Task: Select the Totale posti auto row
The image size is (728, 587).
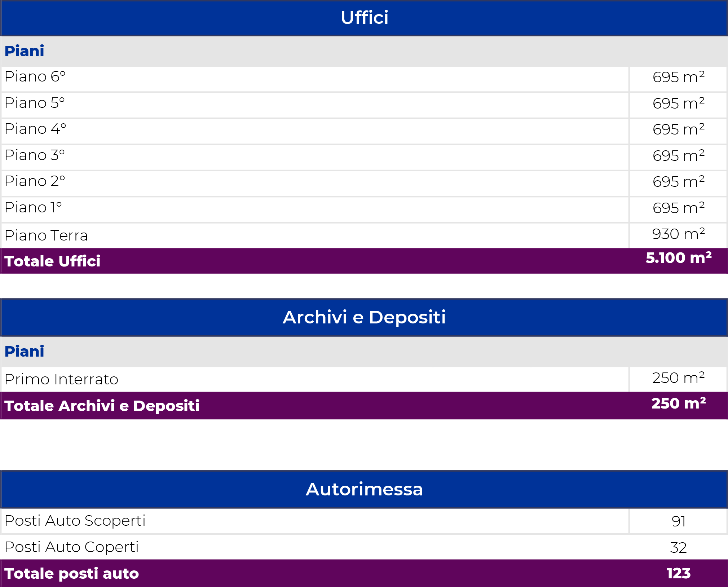Action: (x=364, y=573)
